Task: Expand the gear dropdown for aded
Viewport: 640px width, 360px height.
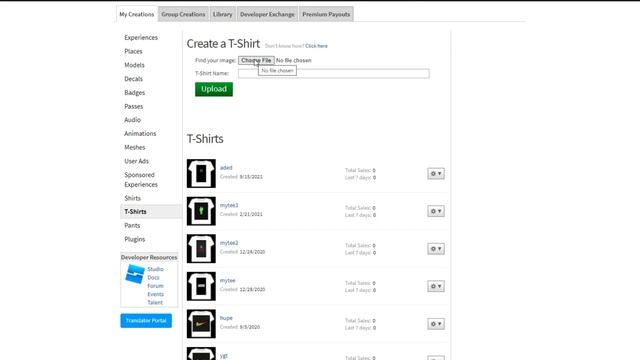Action: tap(436, 173)
